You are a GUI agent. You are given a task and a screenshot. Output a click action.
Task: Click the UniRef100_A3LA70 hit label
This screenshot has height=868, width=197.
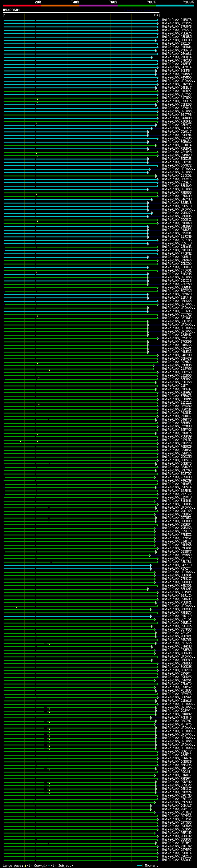(177, 33)
